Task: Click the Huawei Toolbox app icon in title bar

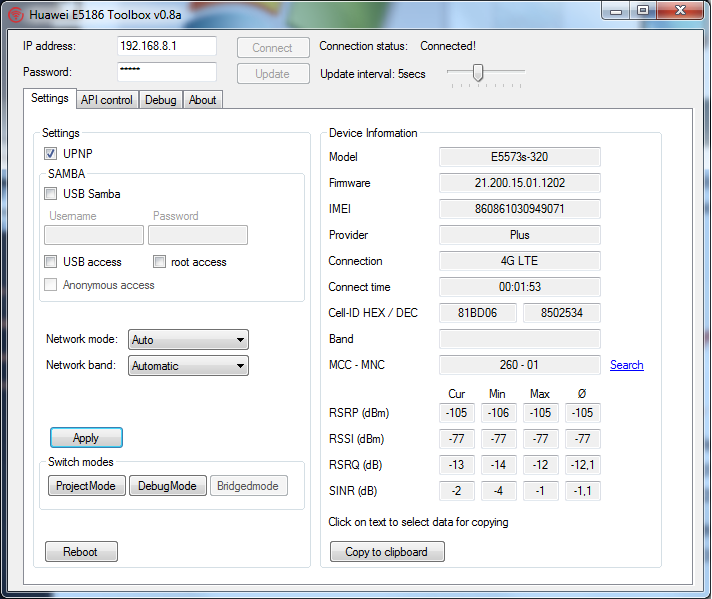Action: point(16,15)
